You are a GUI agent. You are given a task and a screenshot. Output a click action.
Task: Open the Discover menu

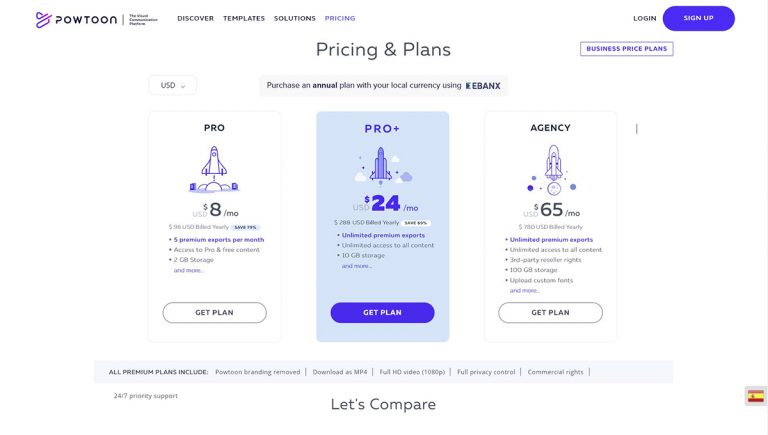click(195, 18)
